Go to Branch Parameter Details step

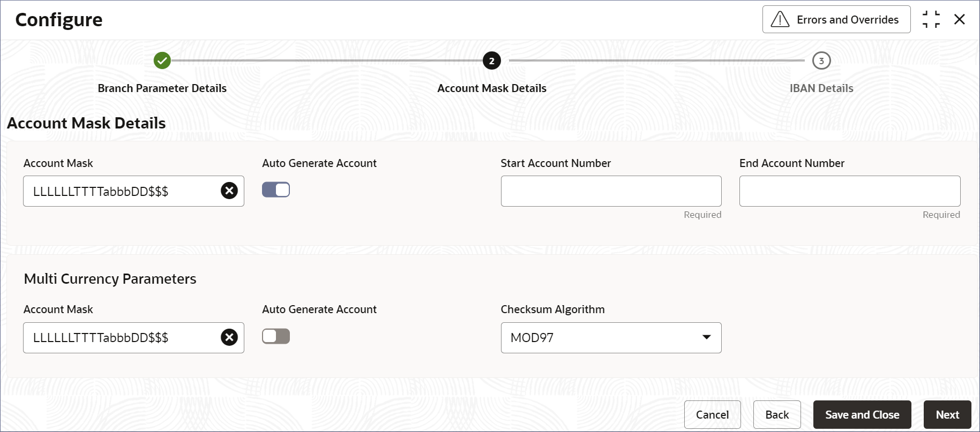coord(162,88)
